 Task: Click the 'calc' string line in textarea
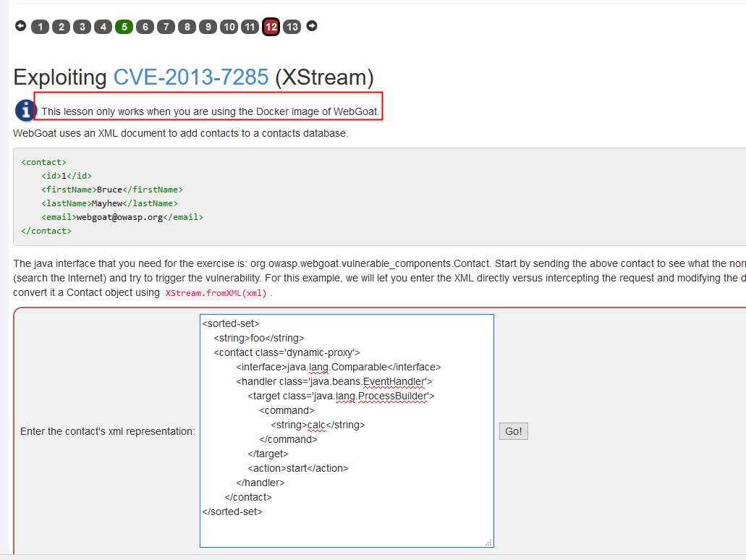pyautogui.click(x=318, y=425)
